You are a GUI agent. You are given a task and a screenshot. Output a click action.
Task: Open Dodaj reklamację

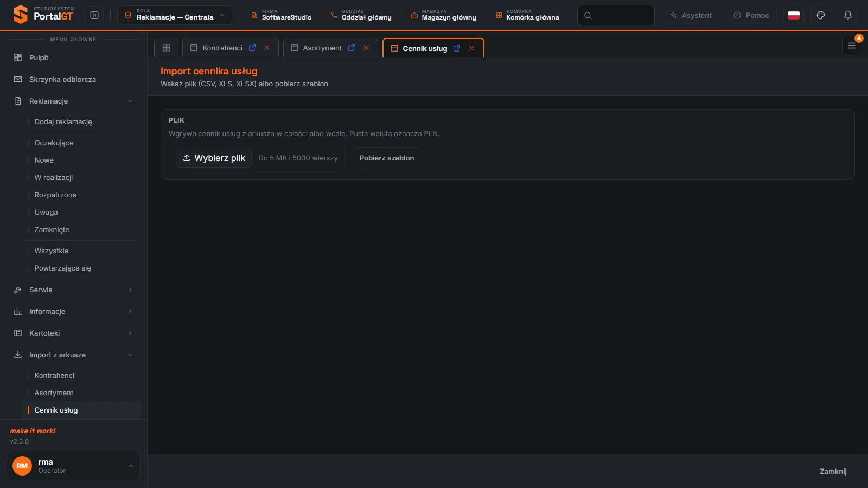coord(81,121)
